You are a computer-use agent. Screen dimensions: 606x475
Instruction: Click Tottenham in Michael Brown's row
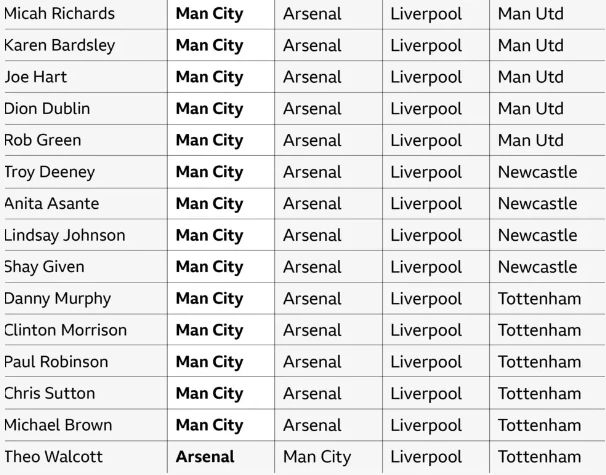pos(539,425)
